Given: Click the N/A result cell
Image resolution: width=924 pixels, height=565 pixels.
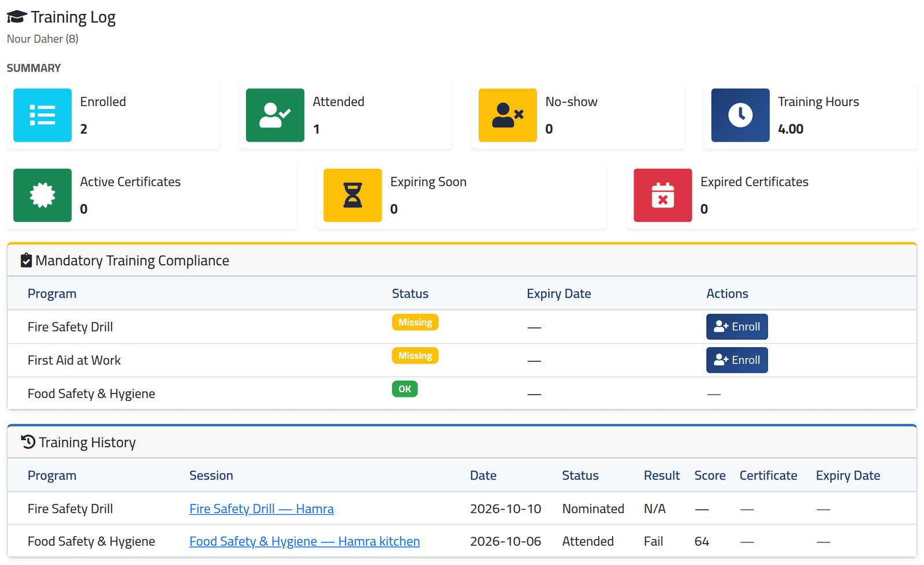Looking at the screenshot, I should coord(655,508).
